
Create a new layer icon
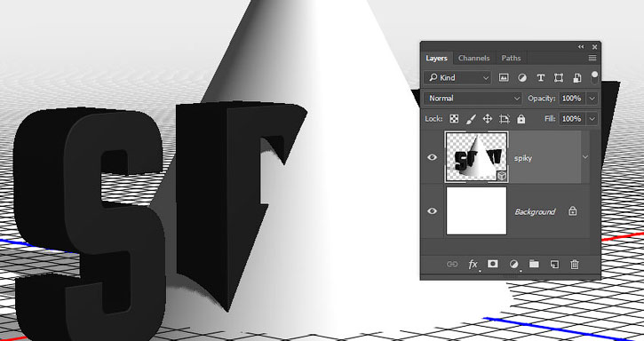554,264
